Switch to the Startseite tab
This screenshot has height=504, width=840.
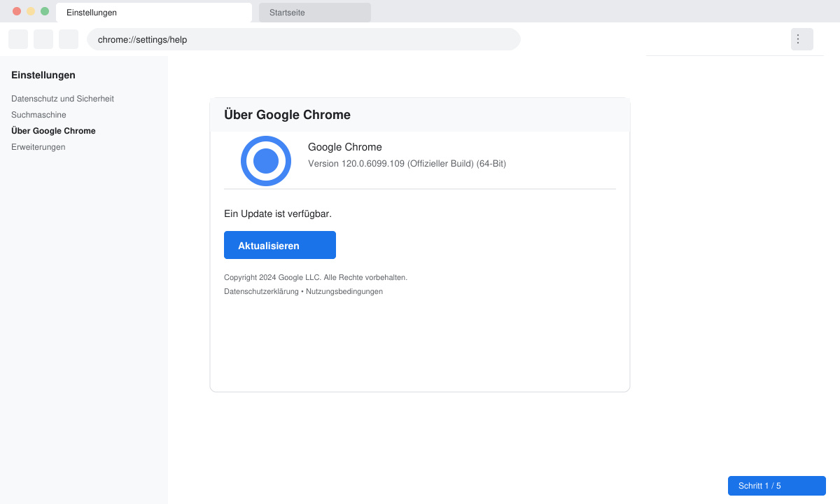[315, 13]
